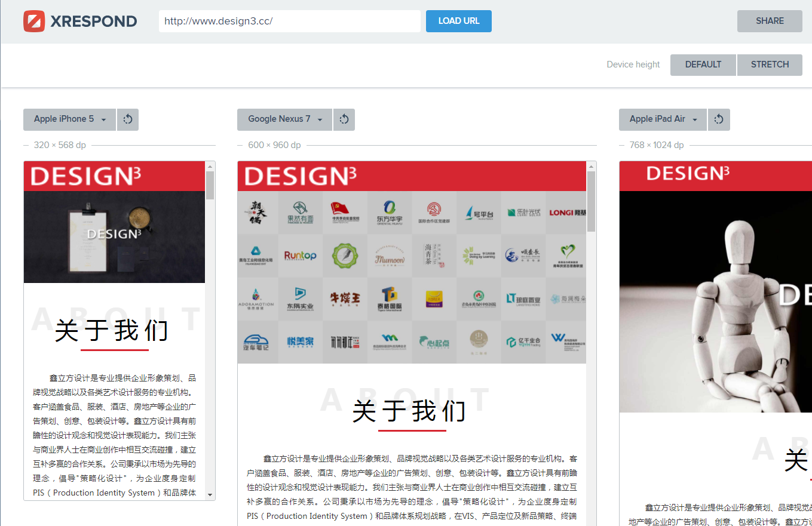Click the Doing by Learning logo

479,256
